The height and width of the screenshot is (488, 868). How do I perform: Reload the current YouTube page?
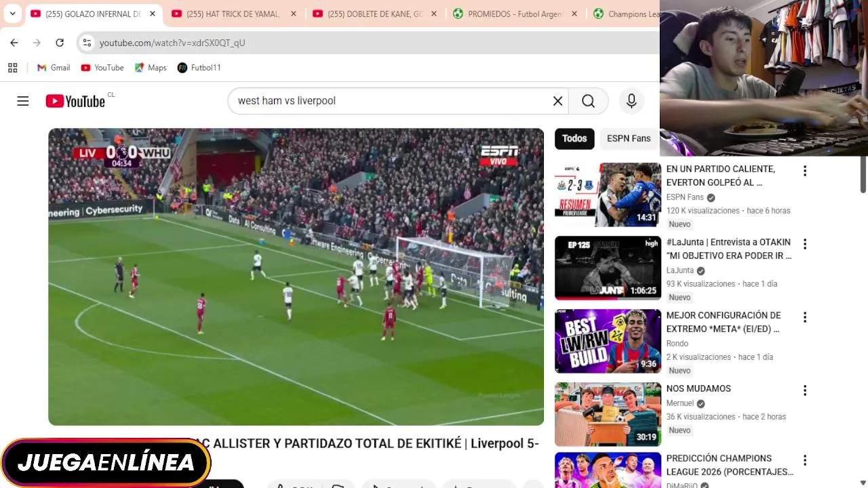coord(60,43)
